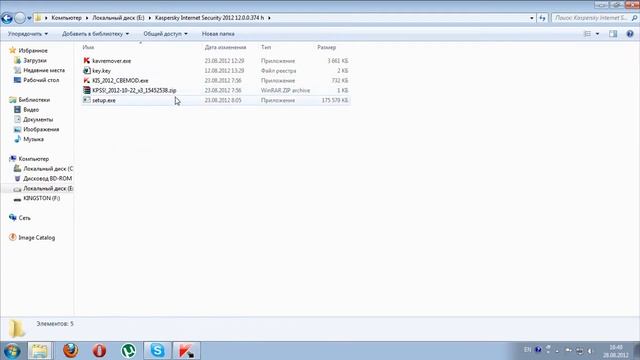640x360 pixels.
Task: Click the Новая папка button
Action: point(218,34)
